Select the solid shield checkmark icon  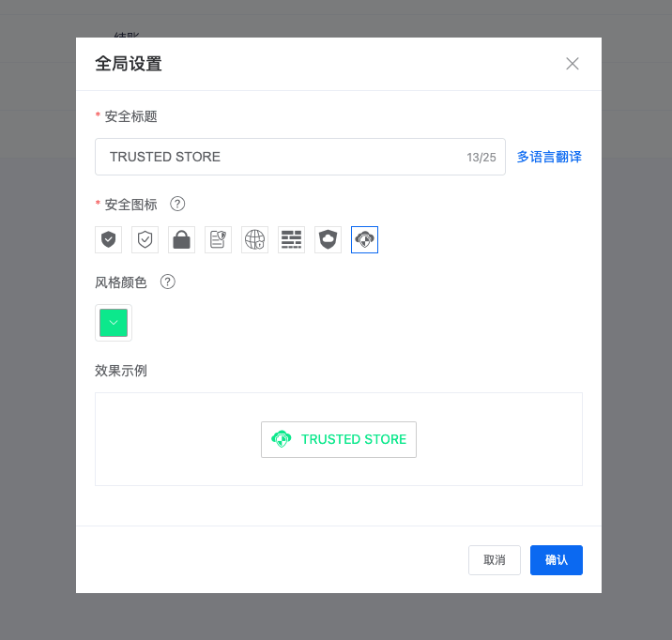point(109,240)
